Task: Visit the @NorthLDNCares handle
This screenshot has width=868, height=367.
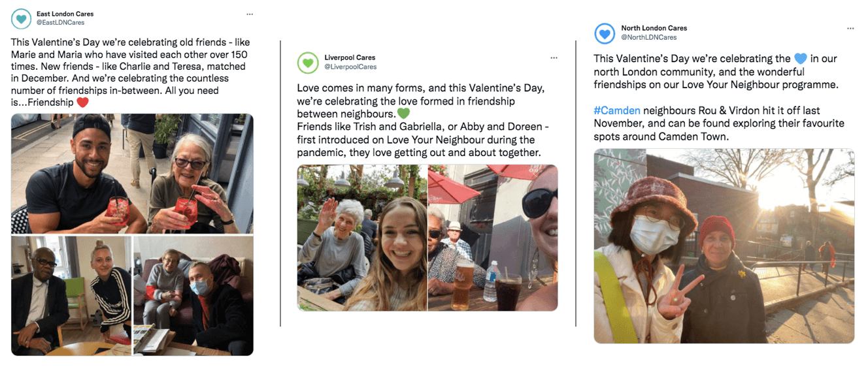Action: click(647, 37)
